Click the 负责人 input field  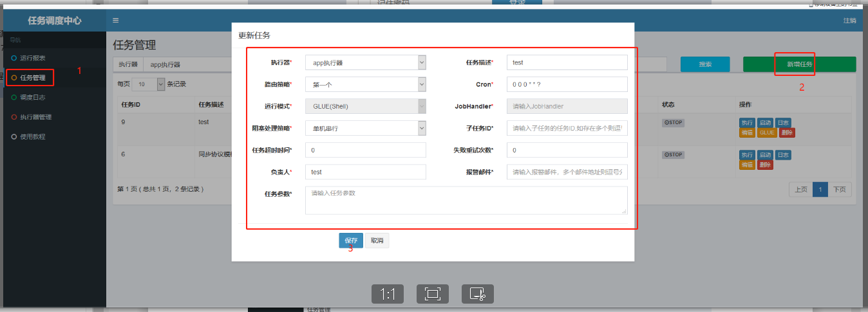pyautogui.click(x=366, y=172)
